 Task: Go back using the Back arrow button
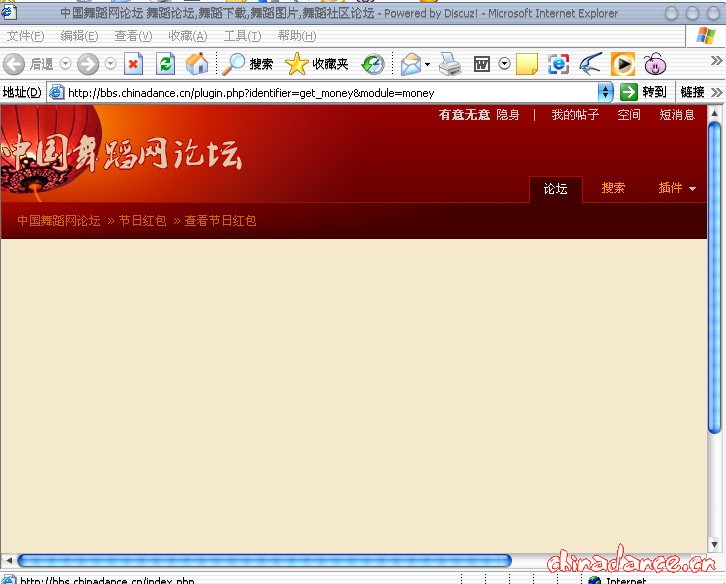click(14, 64)
